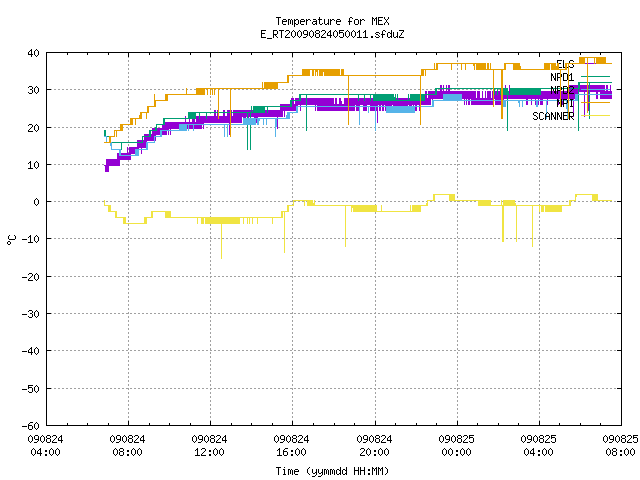Click the 090824 16:00 x-axis tick label

point(291,445)
